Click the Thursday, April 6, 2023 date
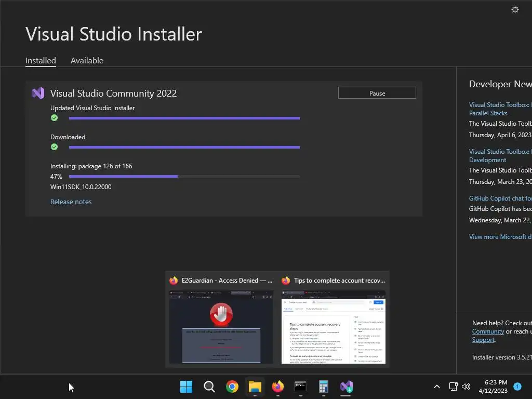532x399 pixels. coord(500,135)
